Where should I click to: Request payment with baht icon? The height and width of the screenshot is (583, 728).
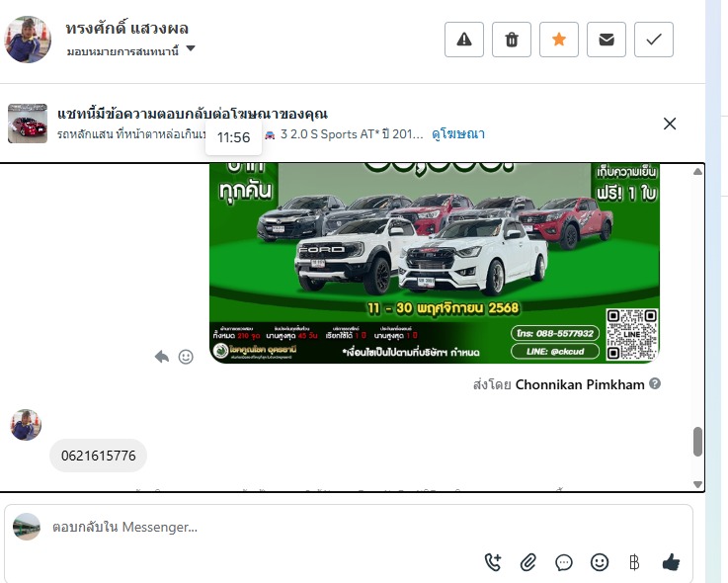pyautogui.click(x=634, y=562)
